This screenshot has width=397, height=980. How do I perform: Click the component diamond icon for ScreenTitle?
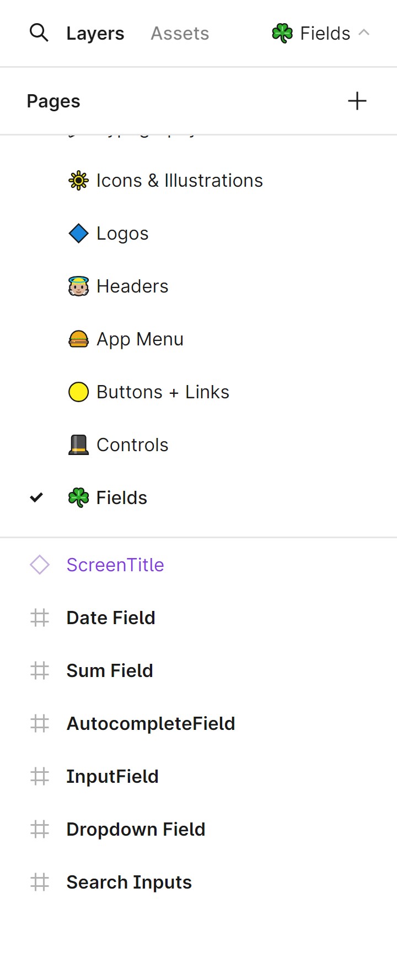point(40,565)
